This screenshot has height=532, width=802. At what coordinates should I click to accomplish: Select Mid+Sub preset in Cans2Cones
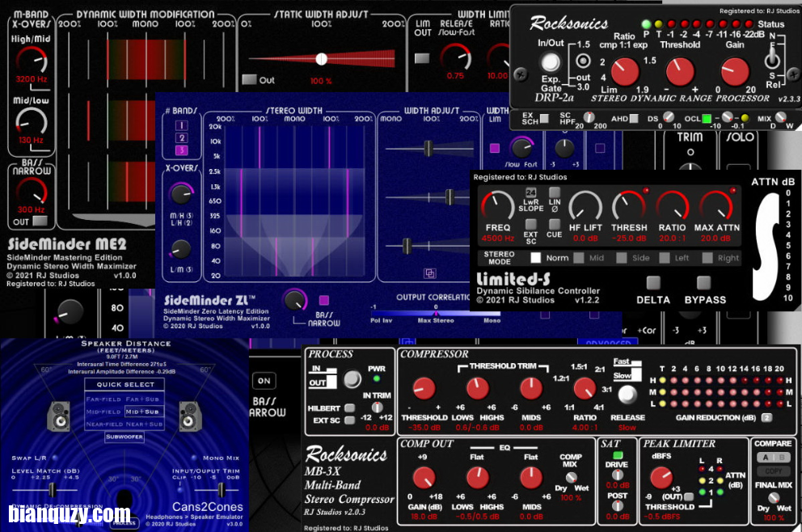(x=143, y=412)
